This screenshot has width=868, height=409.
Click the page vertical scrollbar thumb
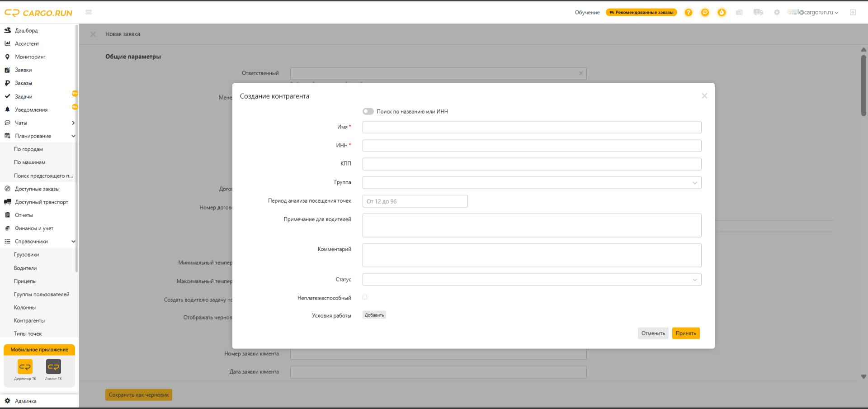[x=863, y=86]
